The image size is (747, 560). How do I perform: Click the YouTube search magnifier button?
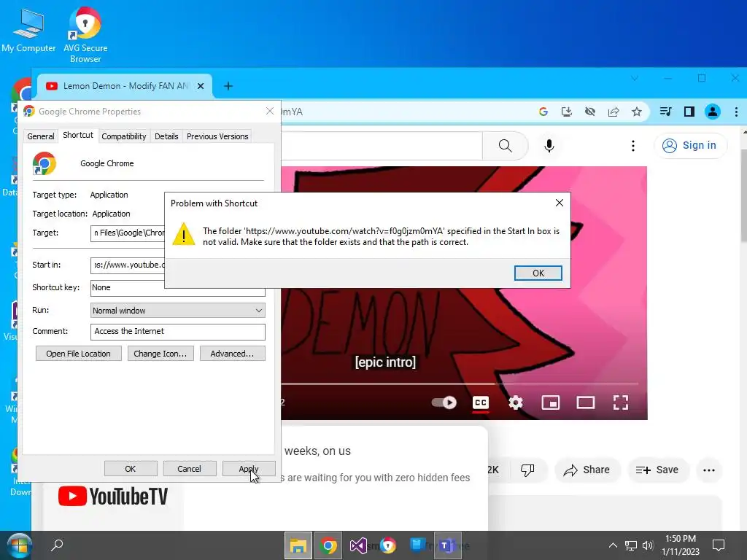505,146
